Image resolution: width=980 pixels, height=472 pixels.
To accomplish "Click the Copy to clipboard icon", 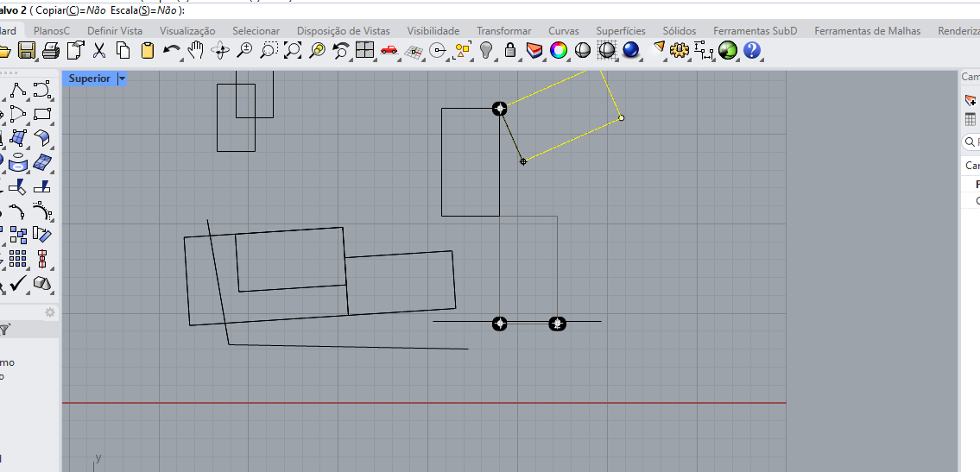I will (123, 50).
